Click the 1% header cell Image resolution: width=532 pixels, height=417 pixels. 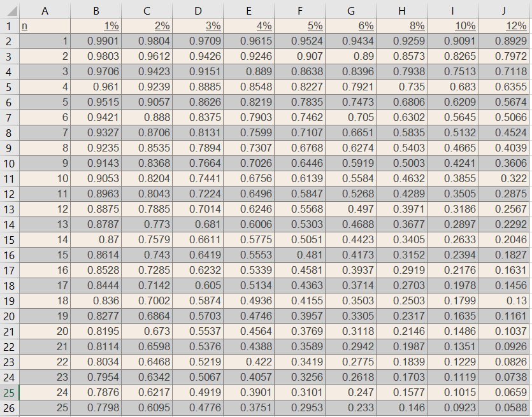coord(96,27)
